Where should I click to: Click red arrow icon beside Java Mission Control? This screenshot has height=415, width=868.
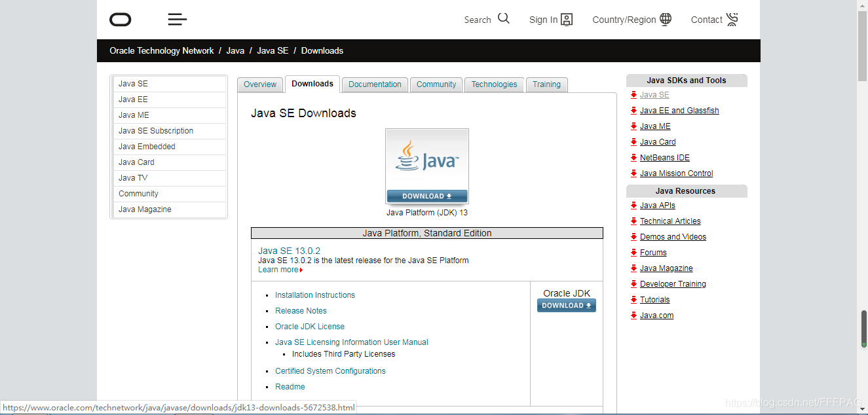(633, 173)
